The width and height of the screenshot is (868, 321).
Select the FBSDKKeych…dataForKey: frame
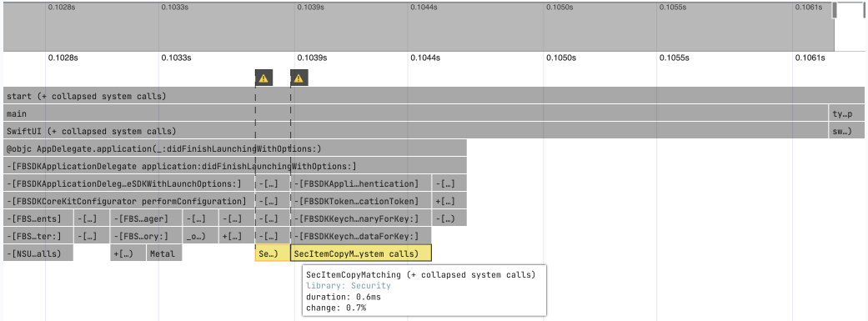361,236
